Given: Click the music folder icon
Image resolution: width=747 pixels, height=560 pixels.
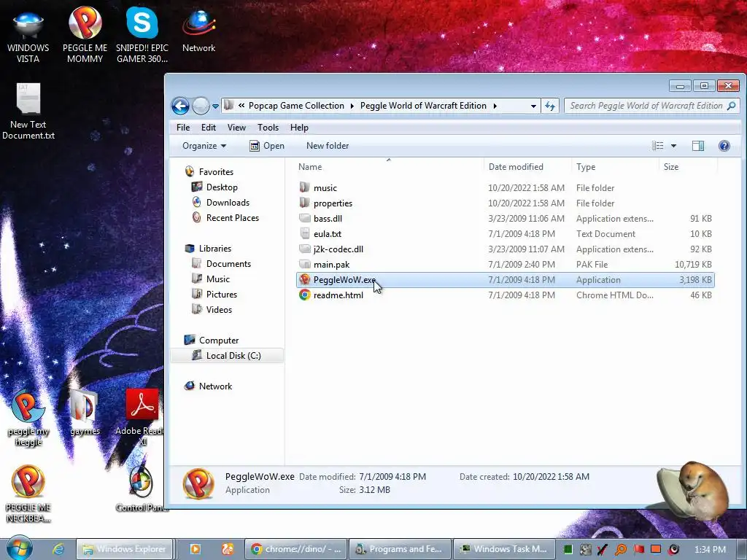Looking at the screenshot, I should click(x=305, y=187).
